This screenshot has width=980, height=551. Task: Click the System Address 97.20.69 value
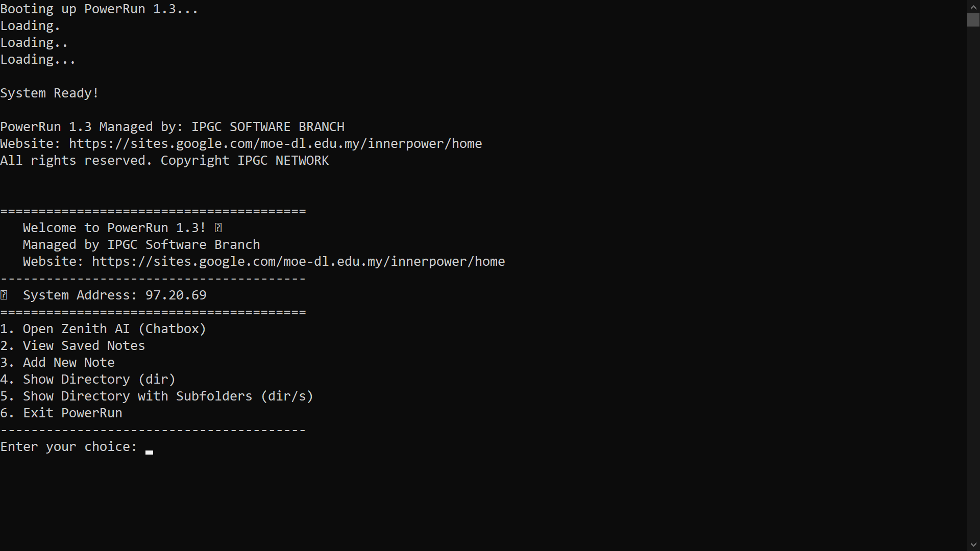[176, 295]
